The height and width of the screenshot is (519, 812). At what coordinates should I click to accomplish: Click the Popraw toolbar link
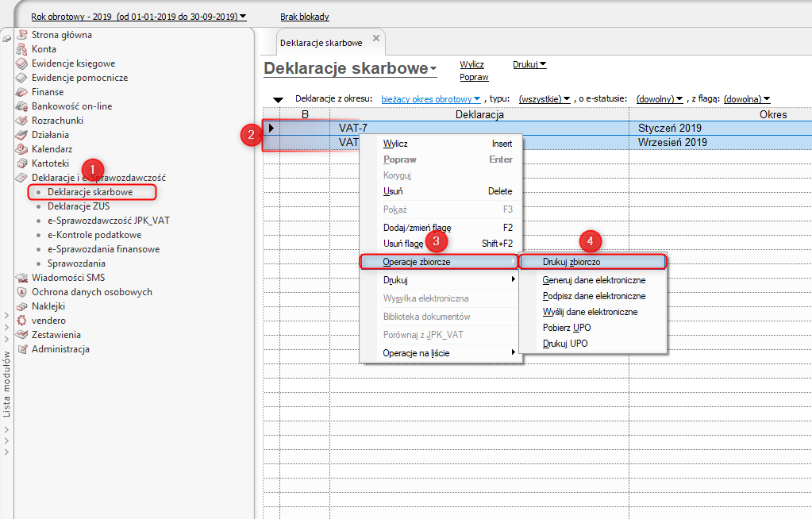[474, 77]
